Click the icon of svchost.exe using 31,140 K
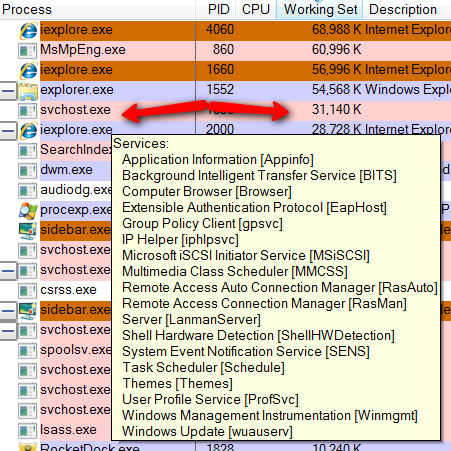Viewport: 451px width, 451px height. (x=27, y=110)
